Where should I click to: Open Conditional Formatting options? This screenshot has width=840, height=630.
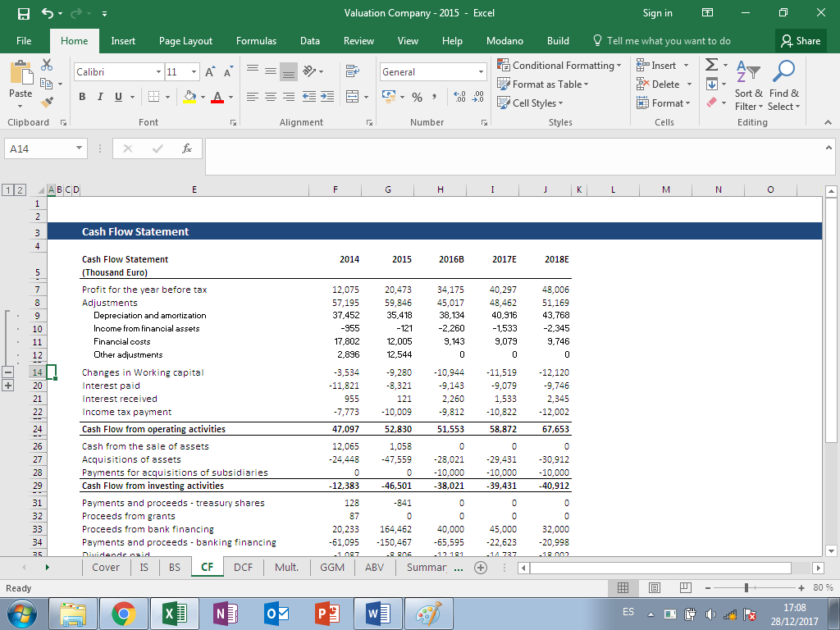(559, 65)
